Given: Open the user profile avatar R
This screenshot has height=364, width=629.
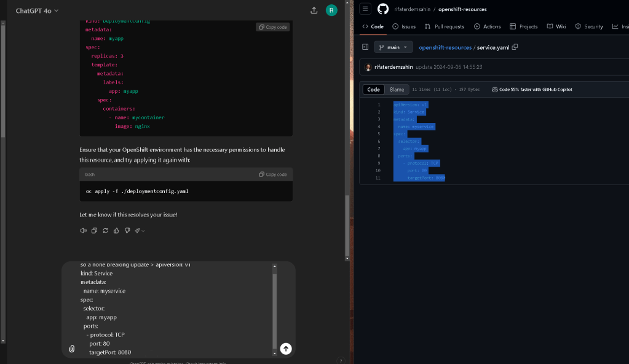Looking at the screenshot, I should pos(331,10).
